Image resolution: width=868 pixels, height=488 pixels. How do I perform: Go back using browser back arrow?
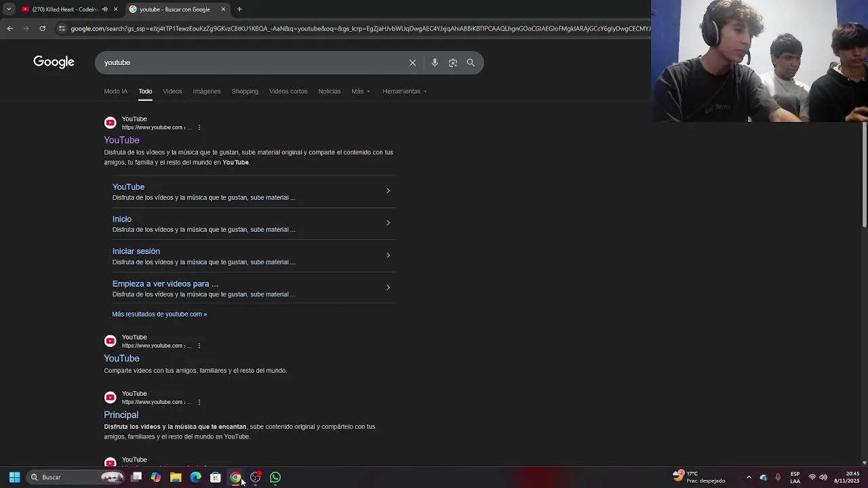(x=9, y=28)
